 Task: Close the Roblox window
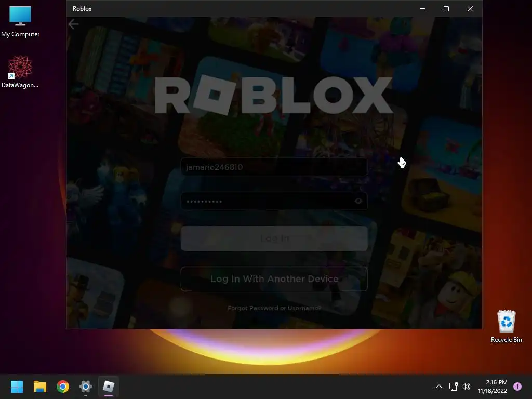coord(470,9)
